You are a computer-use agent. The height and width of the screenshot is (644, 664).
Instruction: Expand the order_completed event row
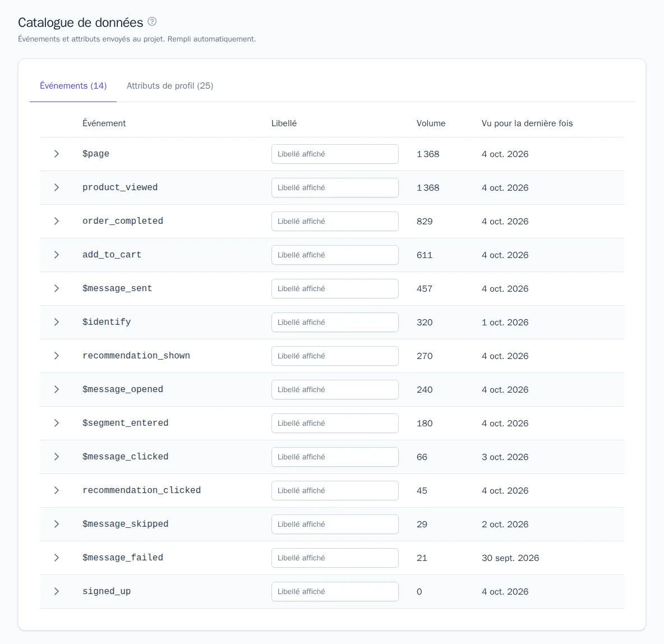click(56, 221)
